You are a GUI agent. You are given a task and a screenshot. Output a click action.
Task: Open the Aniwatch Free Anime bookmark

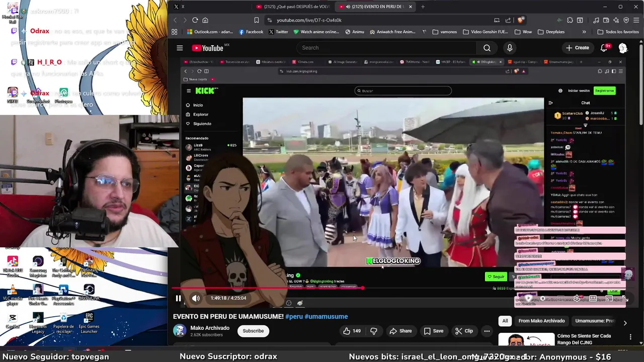pos(393,32)
